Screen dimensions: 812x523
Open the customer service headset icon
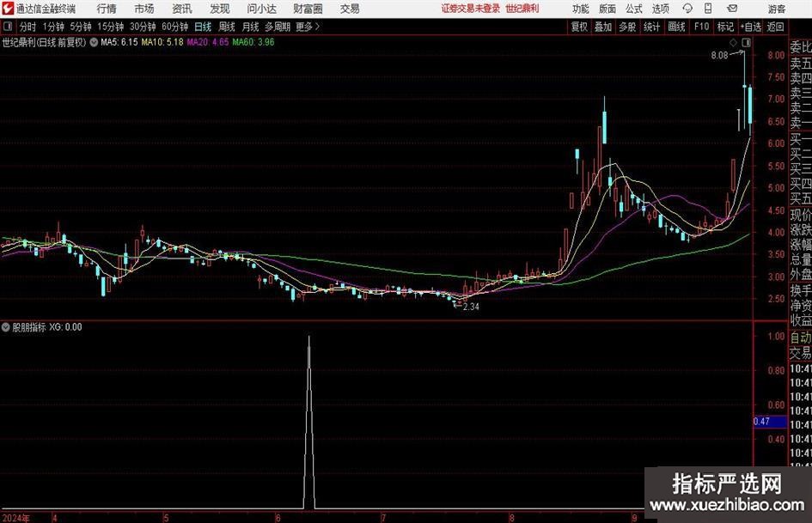(687, 9)
